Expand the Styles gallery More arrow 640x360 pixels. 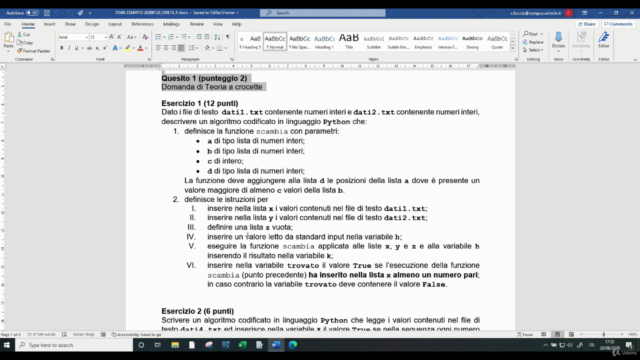[513, 49]
